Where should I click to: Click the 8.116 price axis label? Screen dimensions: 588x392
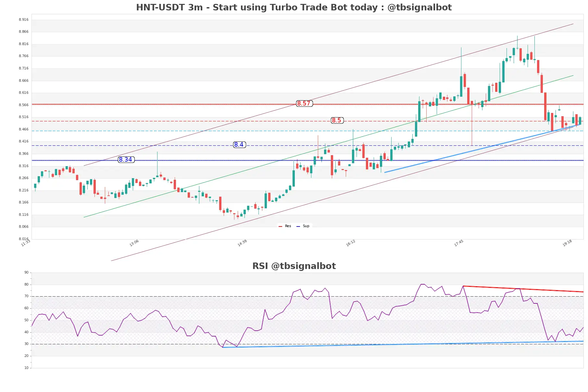[24, 215]
